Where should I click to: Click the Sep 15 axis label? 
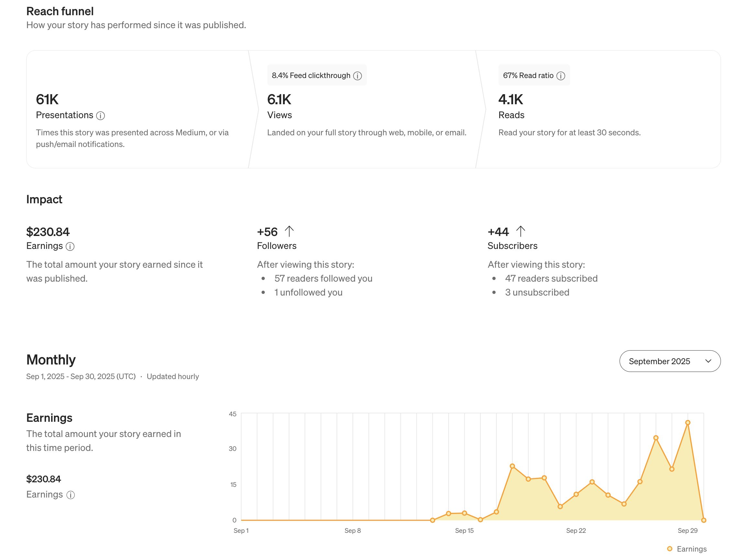coord(464,531)
